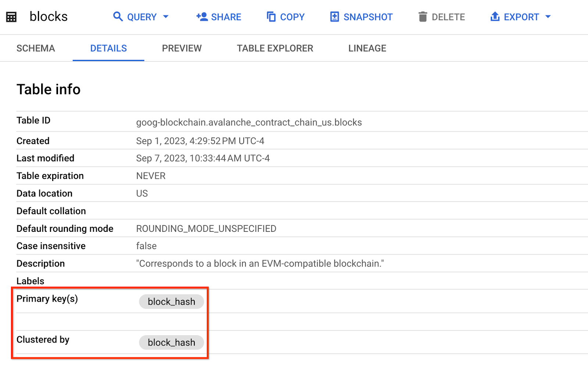
Task: Click the Delete trash icon
Action: pyautogui.click(x=423, y=17)
